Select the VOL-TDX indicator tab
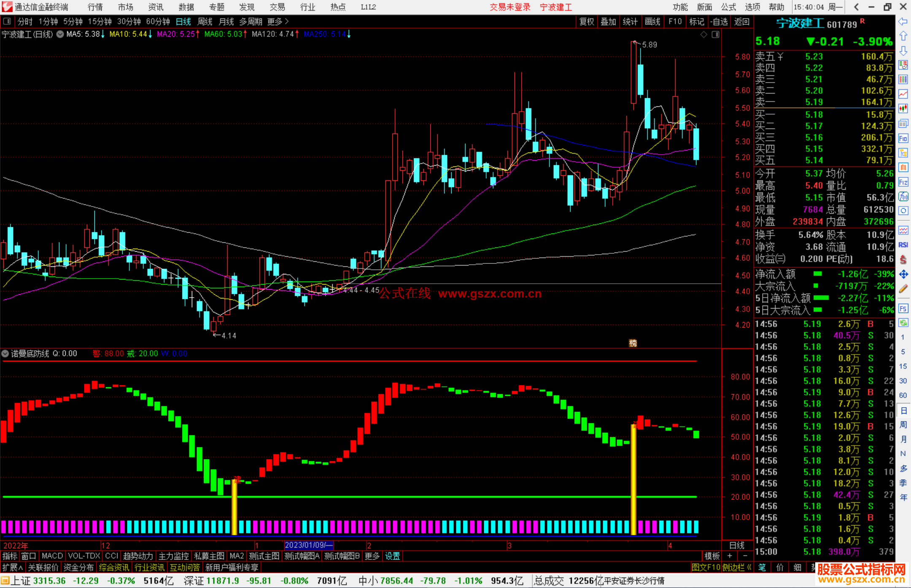 [84, 556]
